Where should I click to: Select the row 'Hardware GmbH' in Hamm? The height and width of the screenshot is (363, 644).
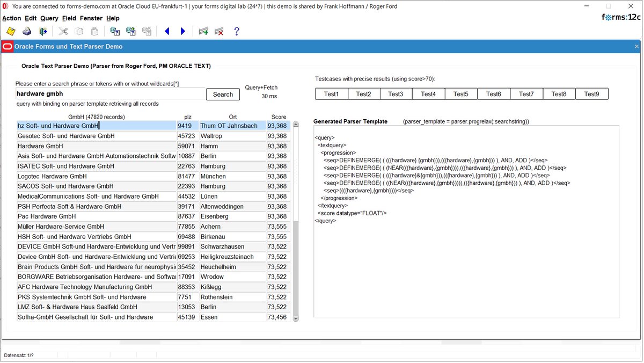pos(96,146)
